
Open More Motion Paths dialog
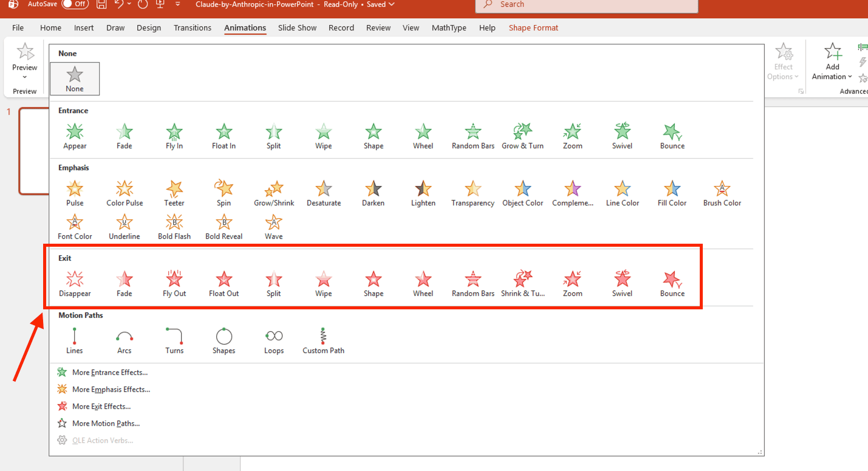click(106, 424)
